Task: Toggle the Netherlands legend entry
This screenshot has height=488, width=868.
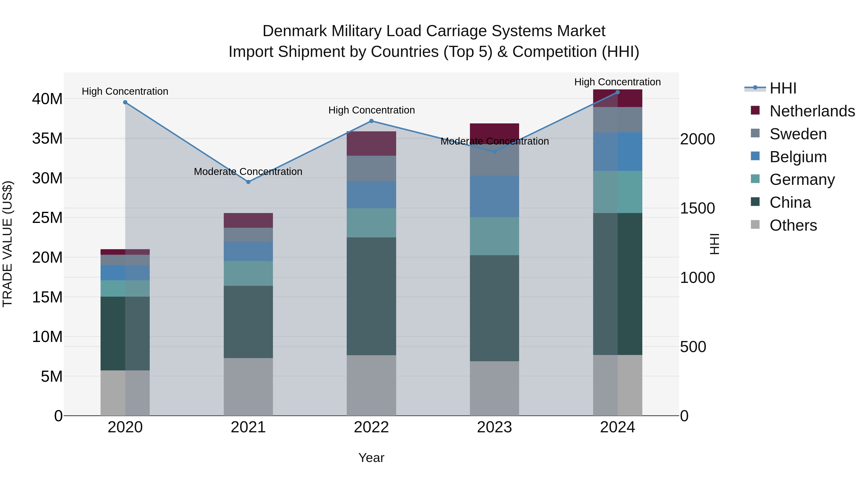Action: tap(803, 111)
